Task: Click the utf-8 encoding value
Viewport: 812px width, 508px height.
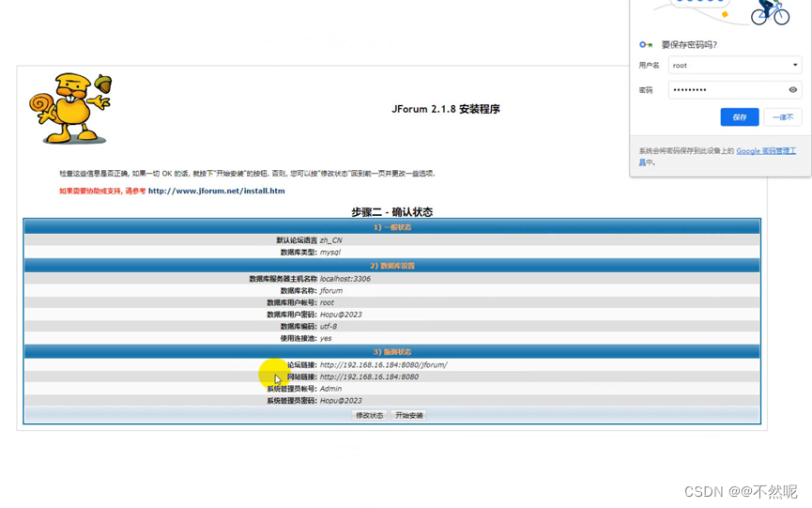Action: coord(329,326)
